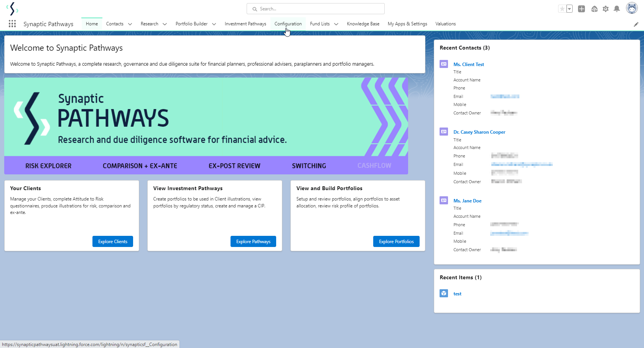The height and width of the screenshot is (348, 644).
Task: Expand the Fund Lists dropdown chevron
Action: pos(336,24)
